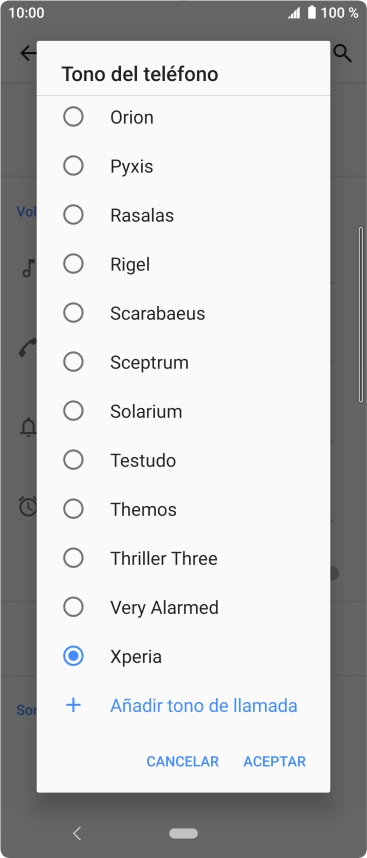Choose Thriller Three ringtone

coord(183,558)
